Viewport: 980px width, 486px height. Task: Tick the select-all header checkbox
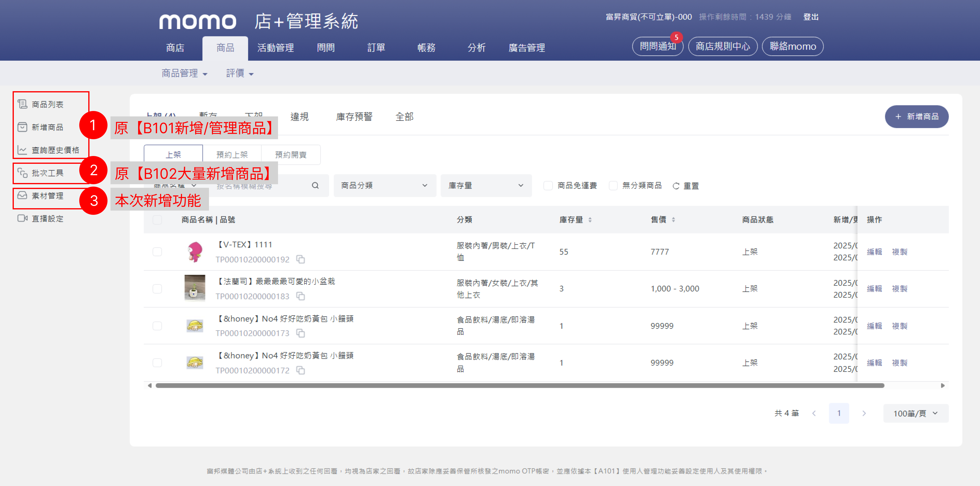(157, 220)
